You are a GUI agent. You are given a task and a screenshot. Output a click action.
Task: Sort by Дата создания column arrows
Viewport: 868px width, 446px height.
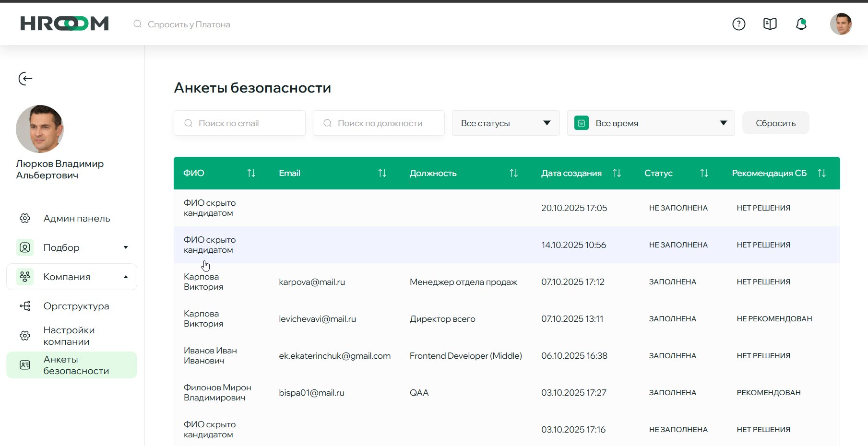click(617, 173)
